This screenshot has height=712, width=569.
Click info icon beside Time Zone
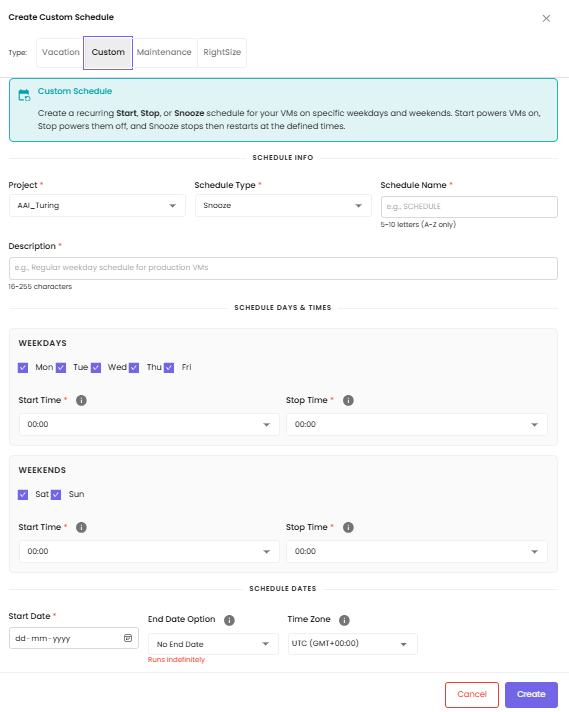coord(344,620)
